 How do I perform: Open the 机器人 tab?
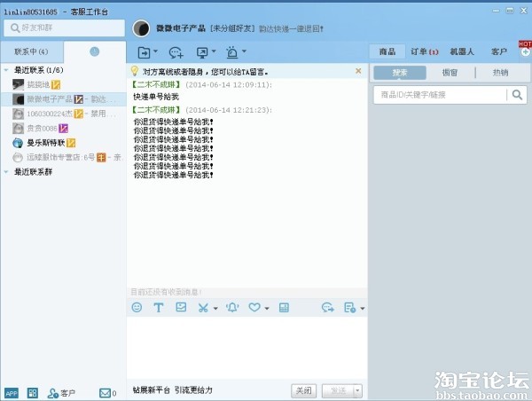coord(462,51)
